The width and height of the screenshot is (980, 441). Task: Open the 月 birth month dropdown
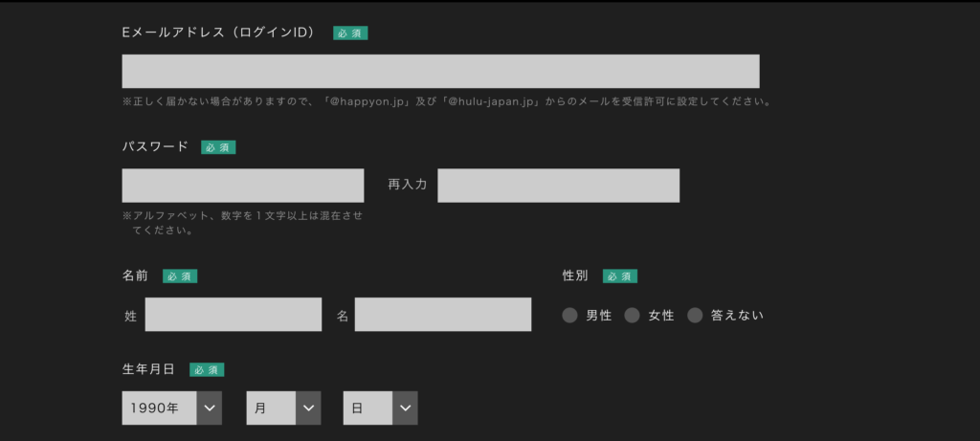coord(283,408)
